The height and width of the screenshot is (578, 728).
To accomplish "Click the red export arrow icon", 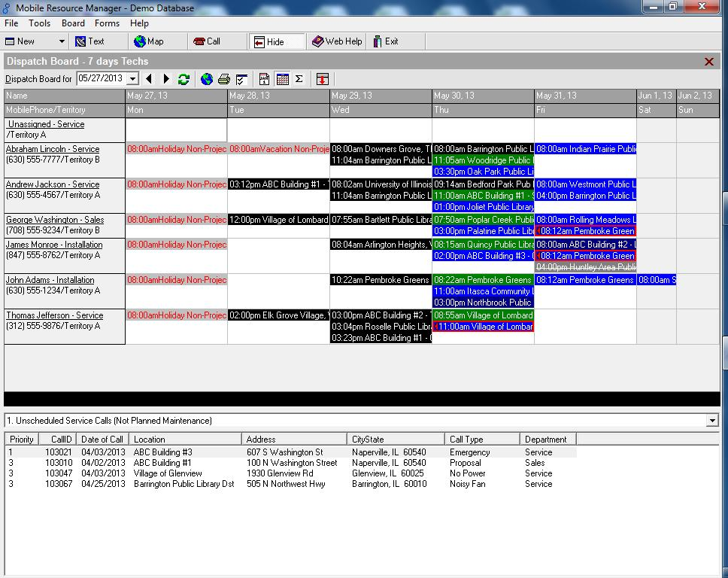I will [x=323, y=79].
